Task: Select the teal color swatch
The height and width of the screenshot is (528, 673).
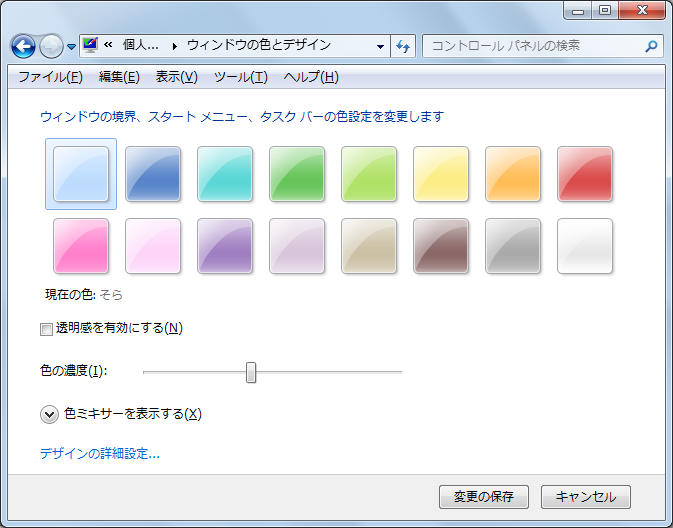Action: [x=225, y=174]
